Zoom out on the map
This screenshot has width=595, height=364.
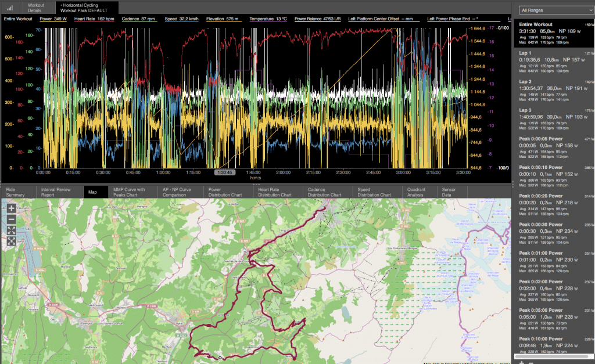click(11, 219)
